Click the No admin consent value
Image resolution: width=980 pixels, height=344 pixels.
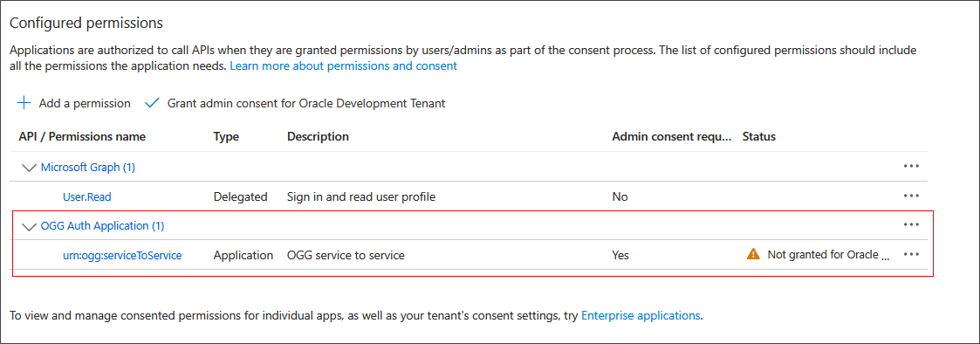[620, 197]
